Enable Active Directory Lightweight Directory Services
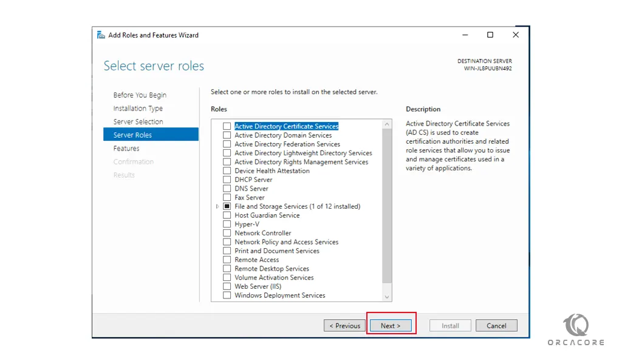Viewport: 622px width, 364px height. [x=227, y=153]
